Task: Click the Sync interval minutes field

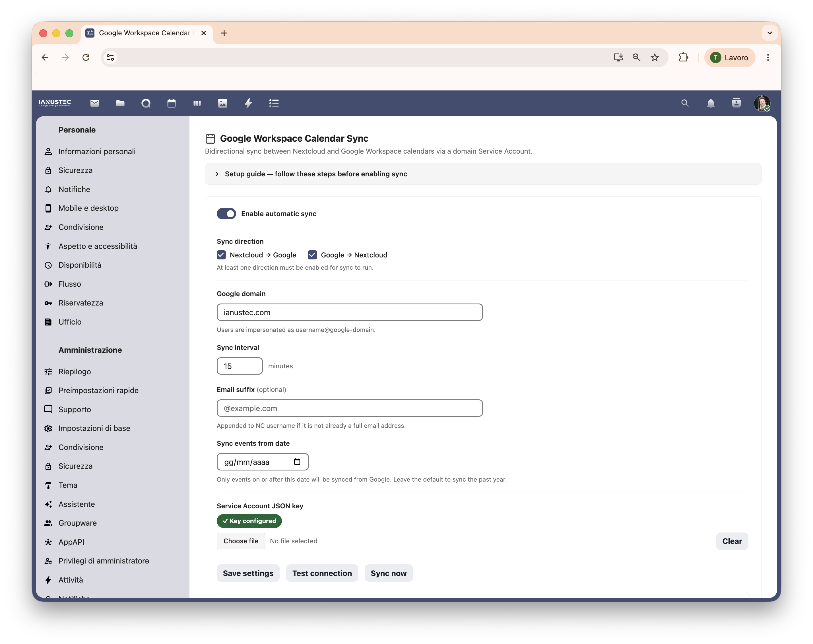Action: pyautogui.click(x=240, y=366)
